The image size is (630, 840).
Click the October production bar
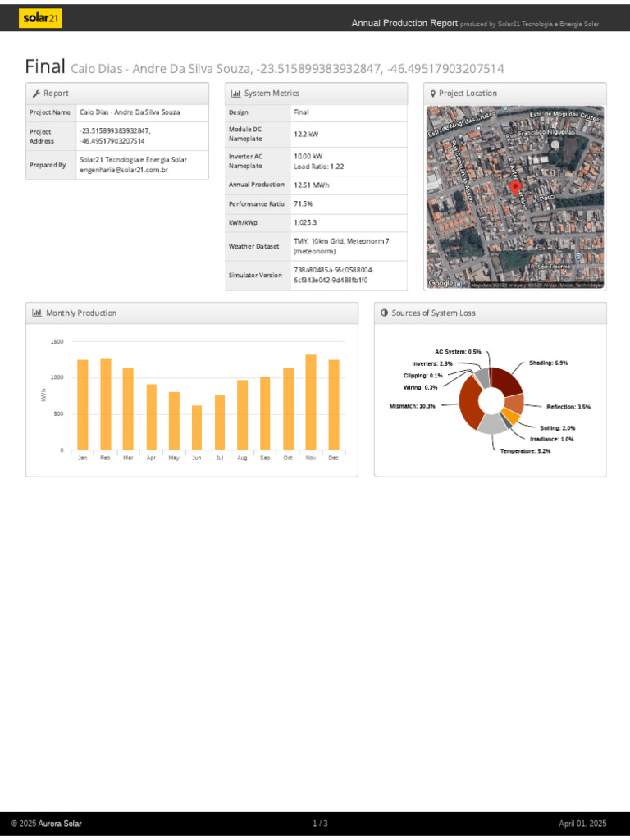[x=288, y=409]
